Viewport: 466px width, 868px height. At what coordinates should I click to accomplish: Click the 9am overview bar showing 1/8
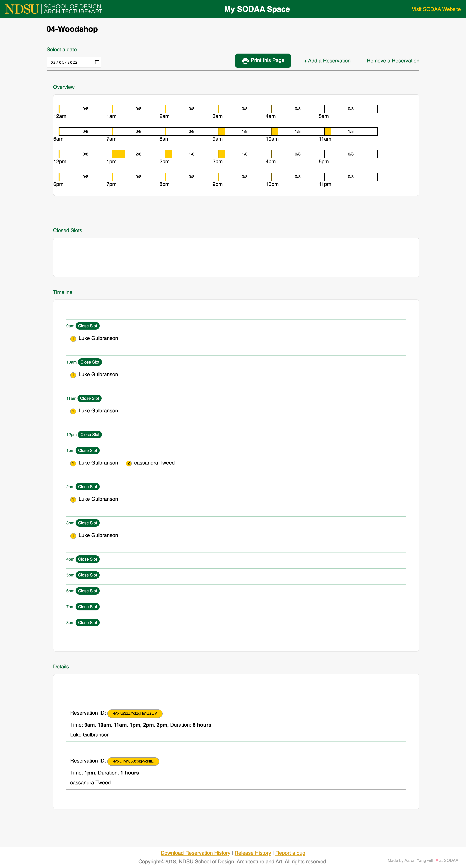click(x=245, y=131)
